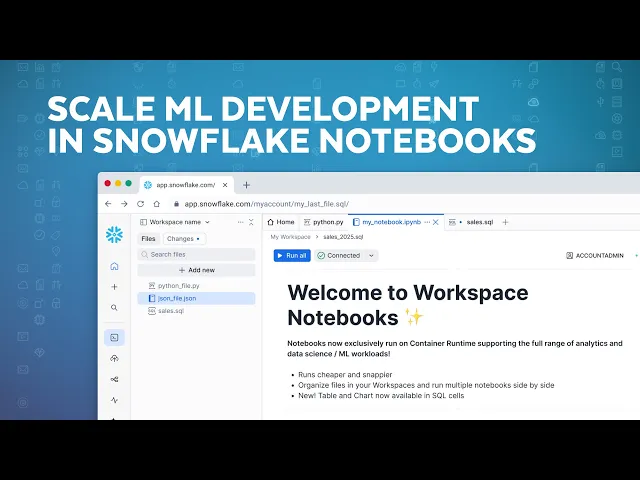Click the workspace panel layout icon
Screen dimensions: 640x480
pyautogui.click(x=143, y=222)
